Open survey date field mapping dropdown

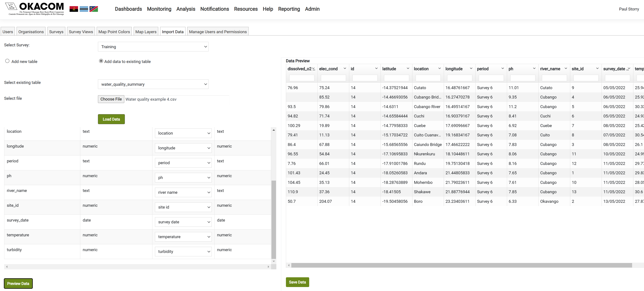tap(183, 222)
